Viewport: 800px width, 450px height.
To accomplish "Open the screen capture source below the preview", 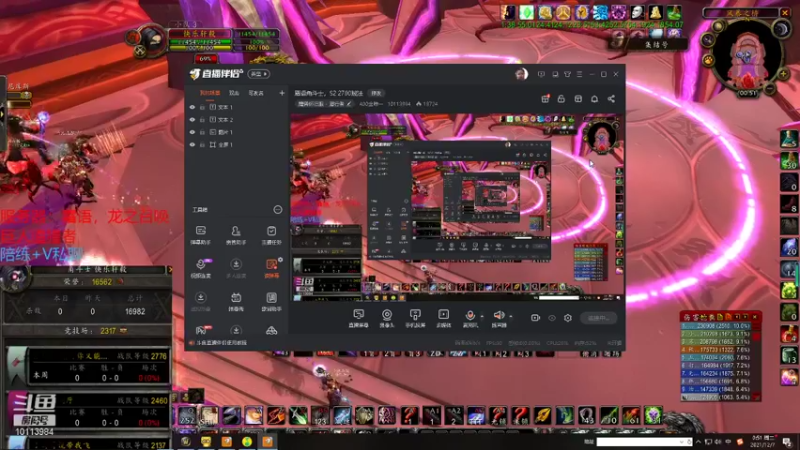I will pyautogui.click(x=358, y=318).
